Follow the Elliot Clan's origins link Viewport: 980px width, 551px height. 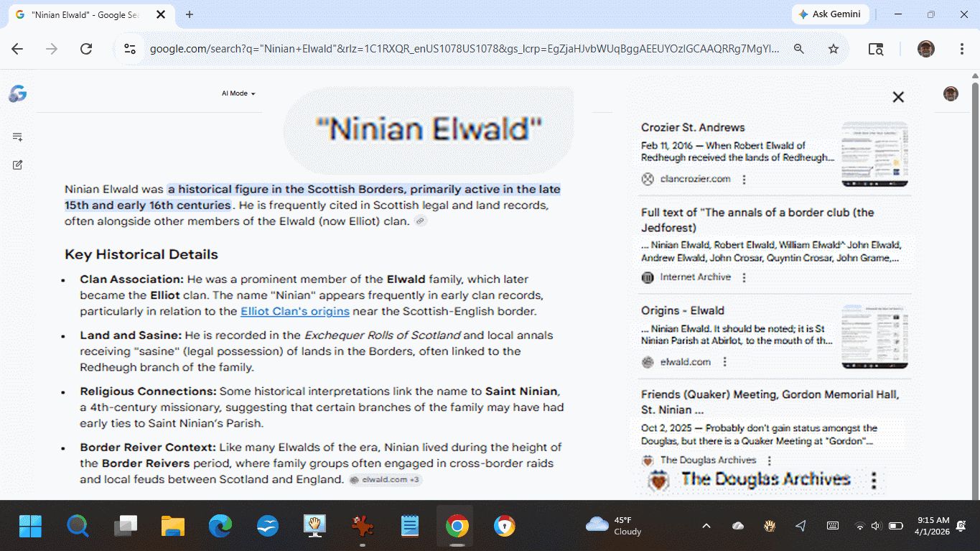click(295, 311)
